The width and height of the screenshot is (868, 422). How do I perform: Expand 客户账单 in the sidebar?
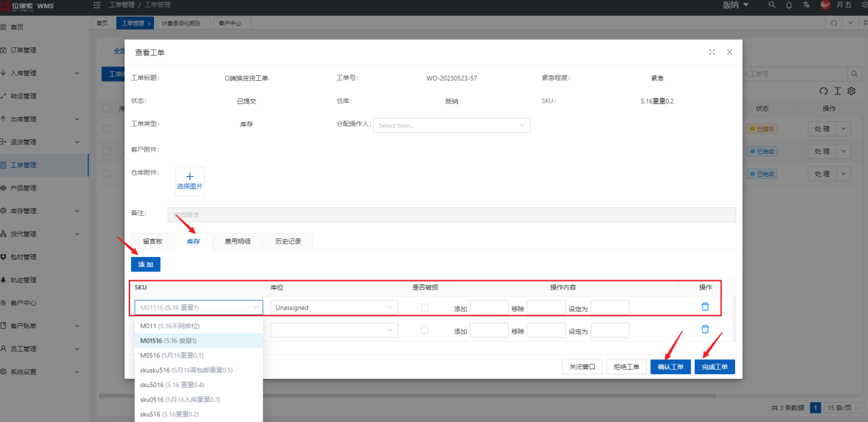(x=77, y=325)
